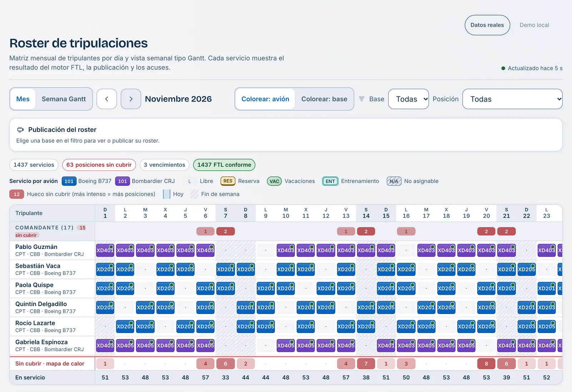Switch to Demo local mode
The height and width of the screenshot is (392, 572).
pos(534,25)
